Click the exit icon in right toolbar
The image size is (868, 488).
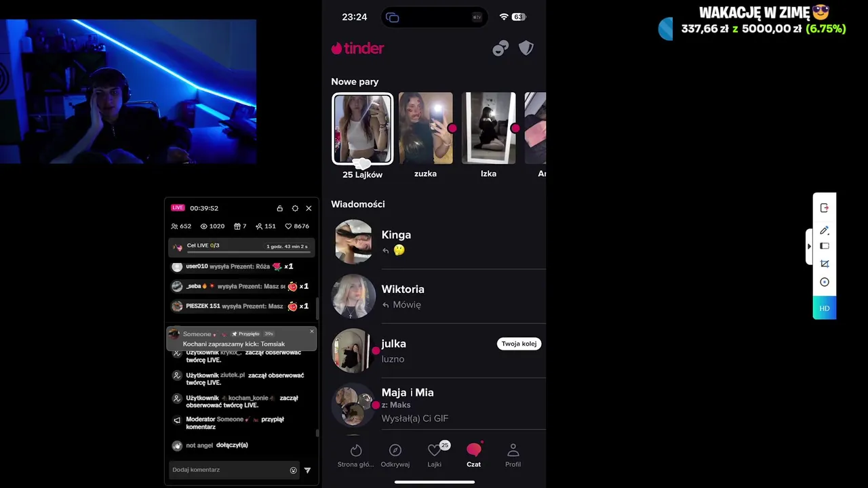pos(825,208)
